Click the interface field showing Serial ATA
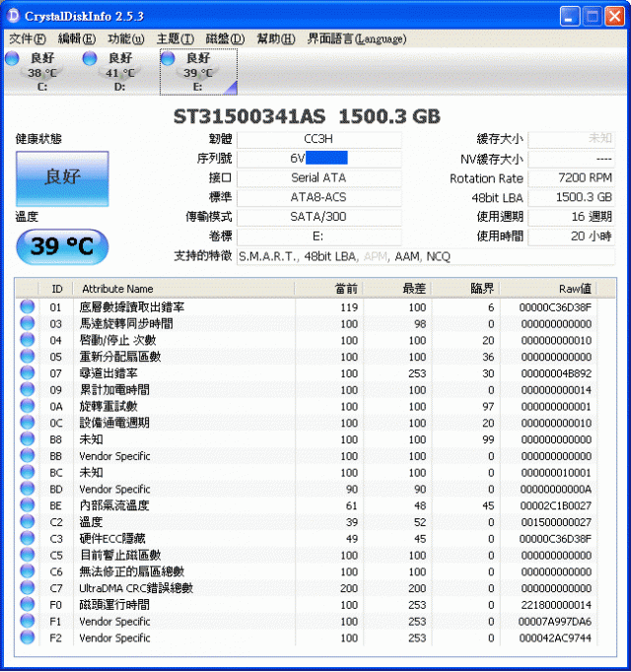The height and width of the screenshot is (672, 631). pyautogui.click(x=319, y=178)
